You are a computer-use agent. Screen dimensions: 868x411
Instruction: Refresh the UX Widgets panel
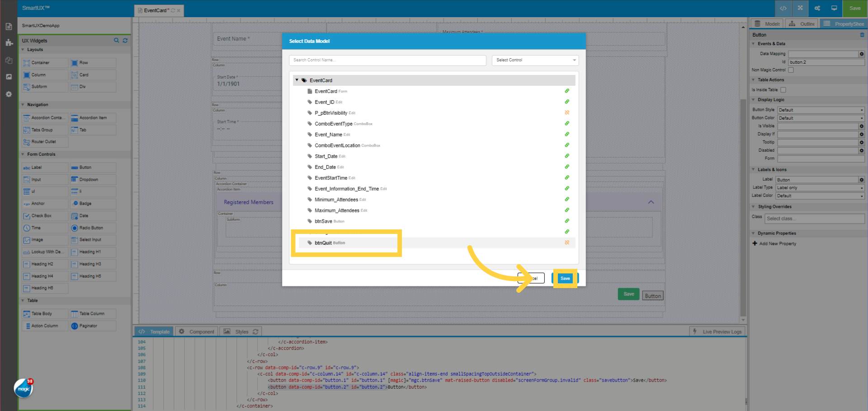point(125,41)
